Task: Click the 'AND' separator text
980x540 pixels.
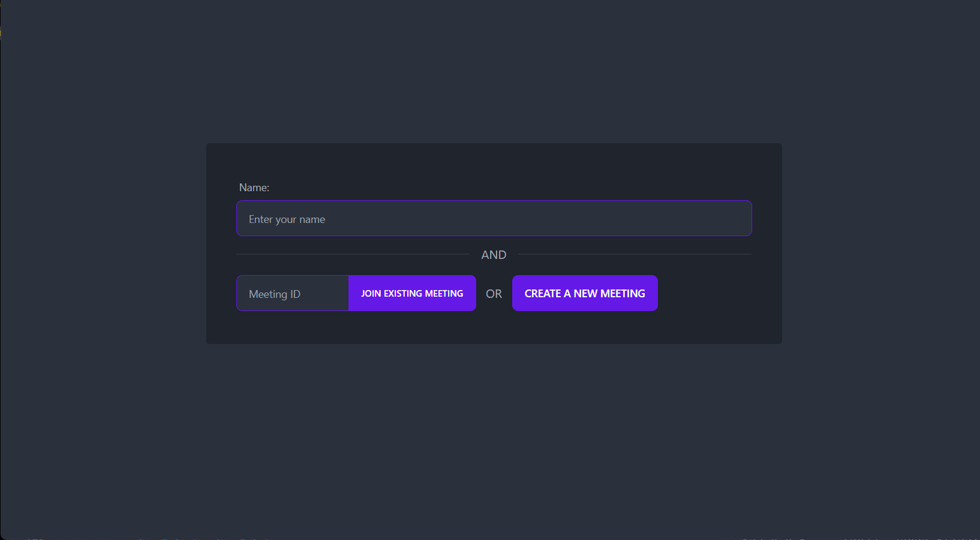Action: pyautogui.click(x=494, y=255)
